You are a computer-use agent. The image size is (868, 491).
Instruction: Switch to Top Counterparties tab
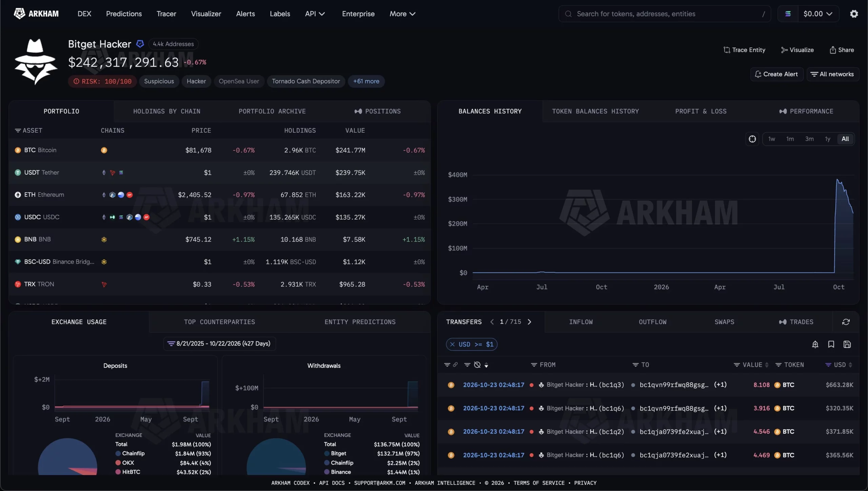pos(219,322)
